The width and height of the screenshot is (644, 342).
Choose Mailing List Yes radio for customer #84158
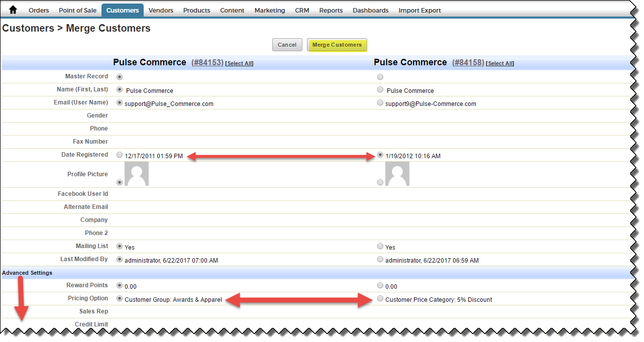pyautogui.click(x=380, y=247)
